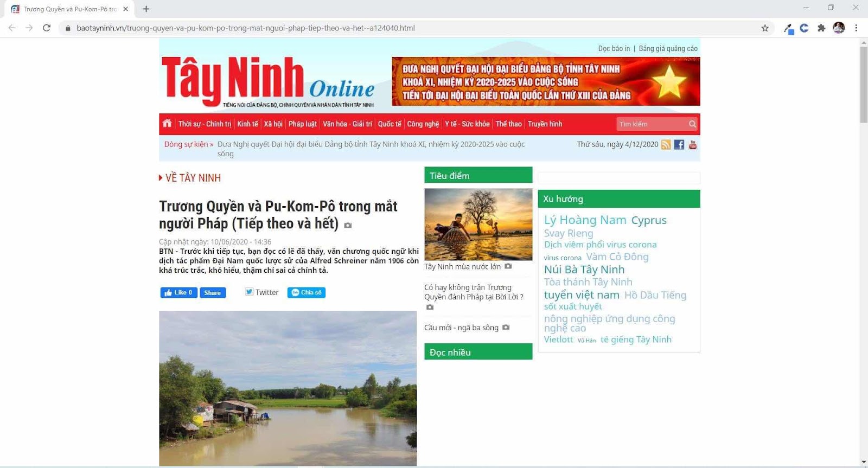The width and height of the screenshot is (868, 468).
Task: Open the Chrome extensions puzzle icon
Action: pos(821,28)
